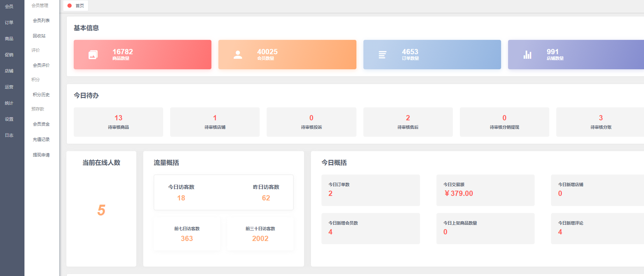Click the 前三十日访客数 traffic card
Image resolution: width=644 pixels, height=276 pixels.
(x=260, y=234)
